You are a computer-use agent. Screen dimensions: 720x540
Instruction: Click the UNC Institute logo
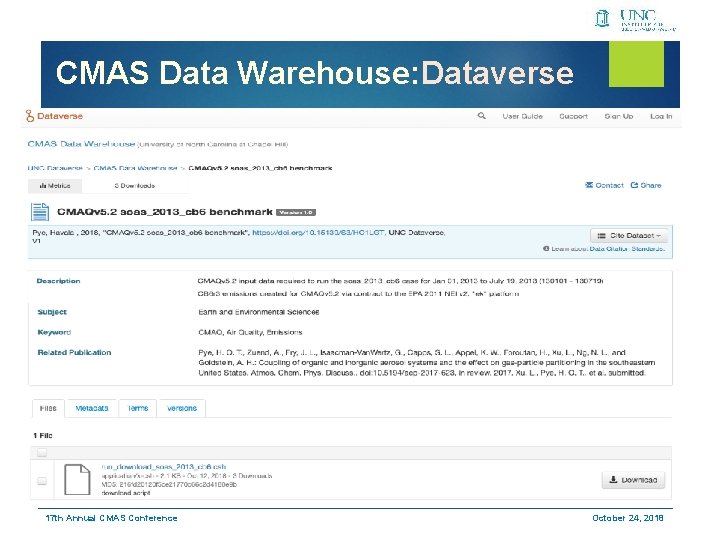click(x=636, y=20)
